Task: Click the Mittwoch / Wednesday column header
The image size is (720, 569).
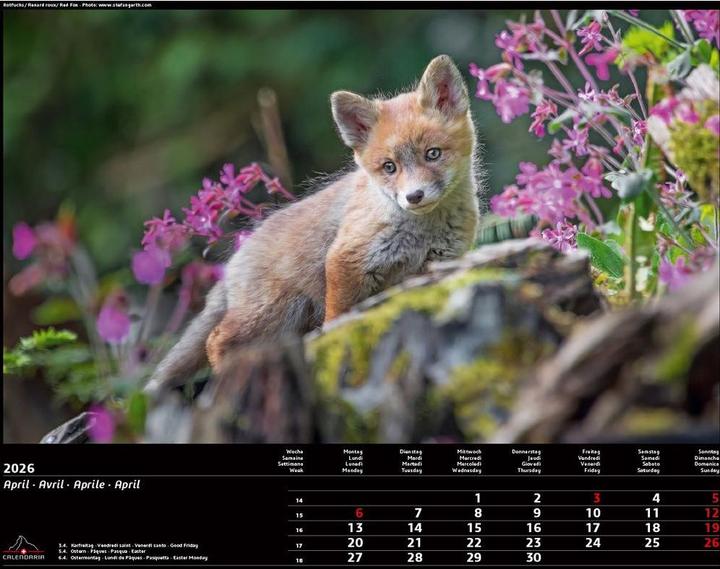Action: (467, 461)
